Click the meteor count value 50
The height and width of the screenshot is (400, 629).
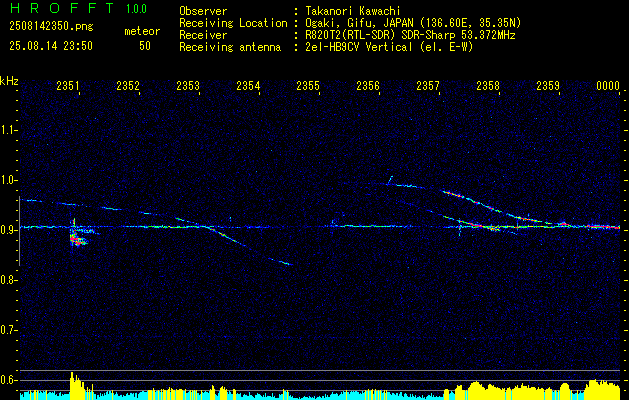(x=145, y=46)
